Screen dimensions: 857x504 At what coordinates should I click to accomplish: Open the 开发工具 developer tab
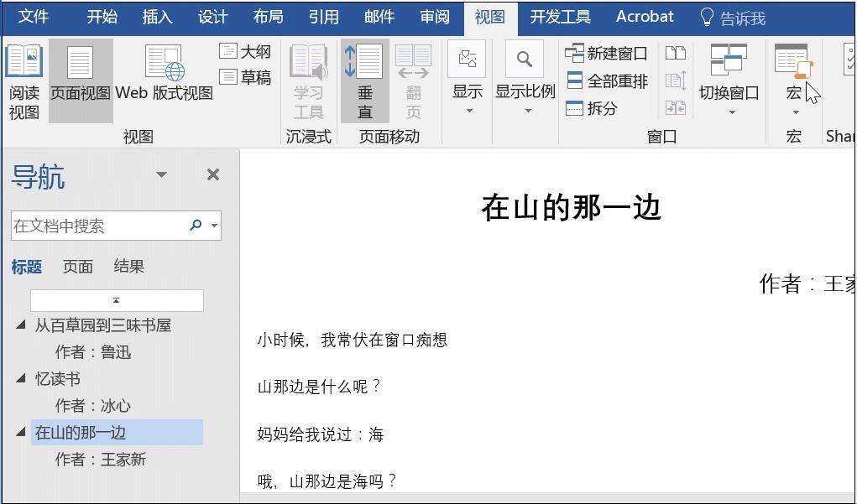560,17
